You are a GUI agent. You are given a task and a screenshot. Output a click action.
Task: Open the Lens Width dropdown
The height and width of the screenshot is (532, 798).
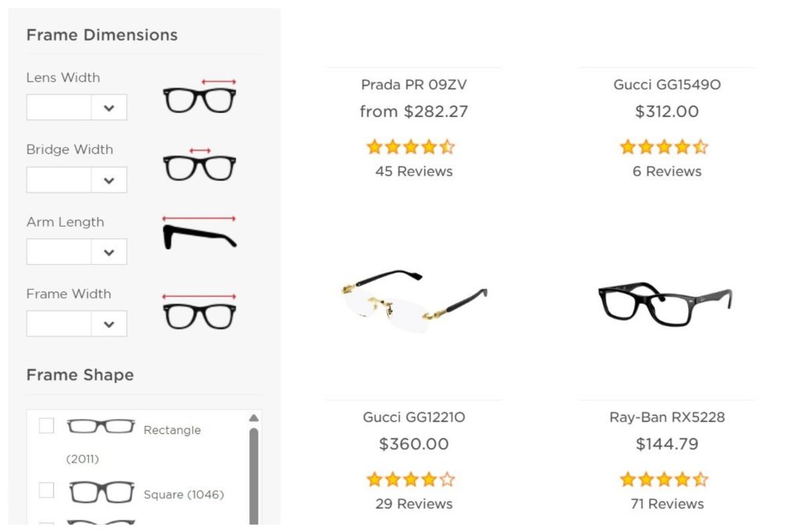[109, 107]
